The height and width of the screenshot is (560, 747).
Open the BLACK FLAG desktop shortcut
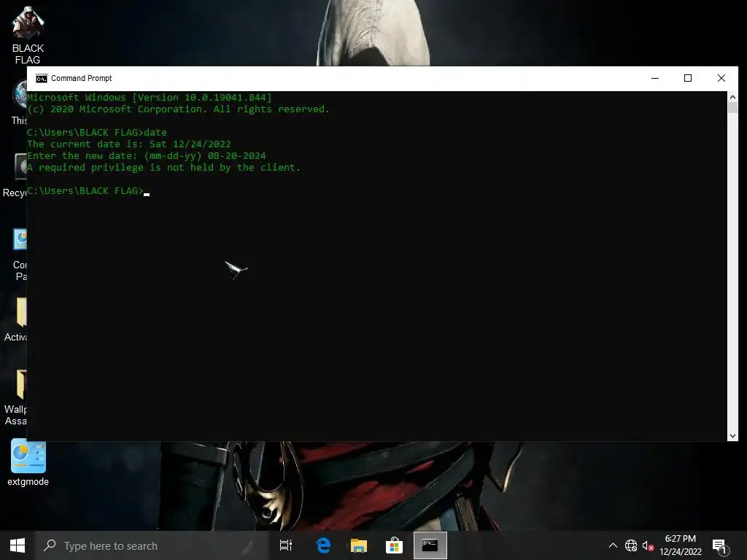point(28,35)
